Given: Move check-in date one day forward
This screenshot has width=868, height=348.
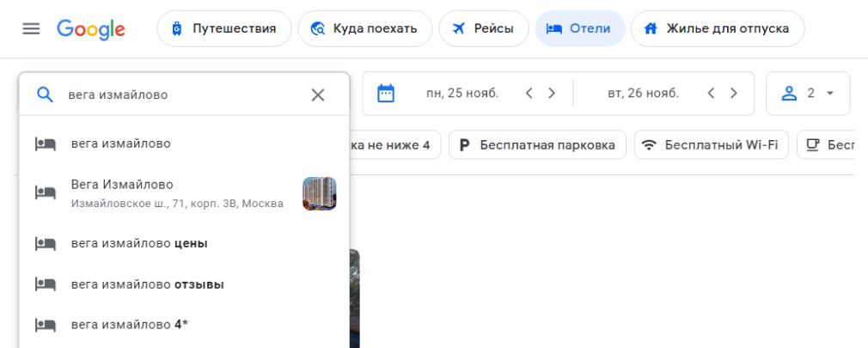Looking at the screenshot, I should pyautogui.click(x=552, y=93).
